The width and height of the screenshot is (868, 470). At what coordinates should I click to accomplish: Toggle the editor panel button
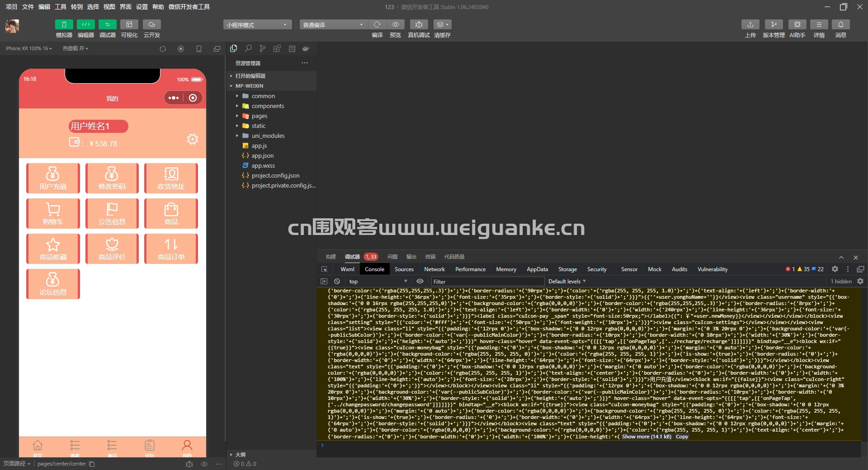pos(85,24)
